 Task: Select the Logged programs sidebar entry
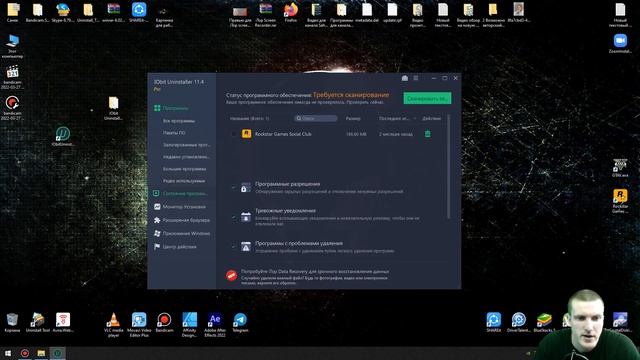tap(187, 145)
